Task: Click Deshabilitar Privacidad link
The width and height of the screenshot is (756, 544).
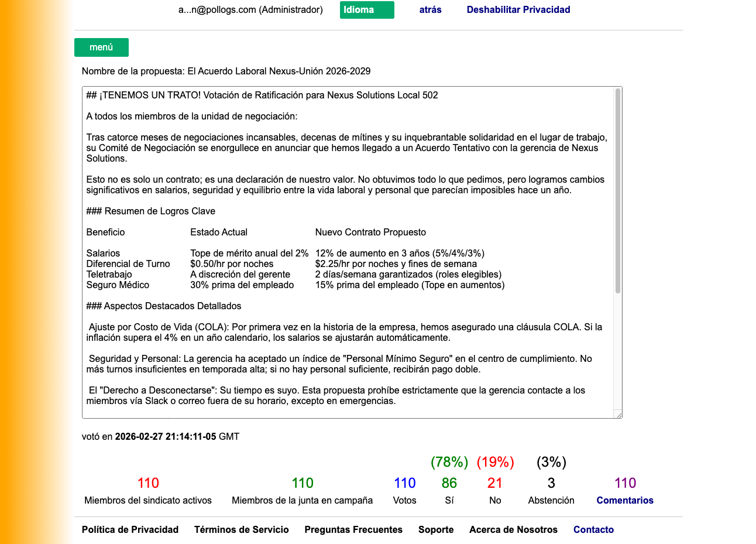Action: 518,10
